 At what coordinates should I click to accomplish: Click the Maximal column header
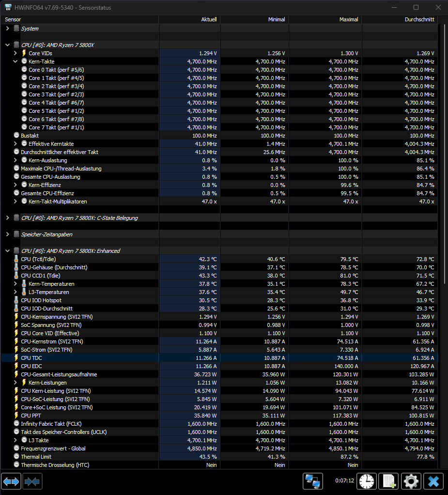(x=325, y=19)
